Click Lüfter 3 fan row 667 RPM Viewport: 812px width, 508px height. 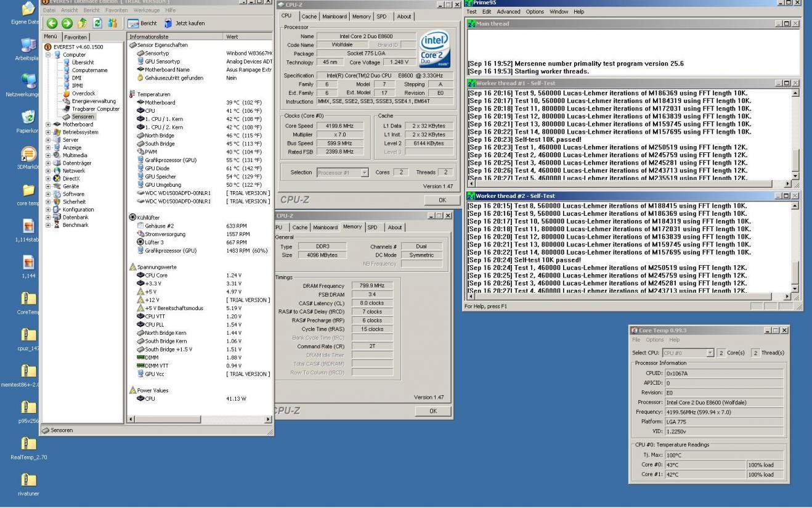pos(200,242)
